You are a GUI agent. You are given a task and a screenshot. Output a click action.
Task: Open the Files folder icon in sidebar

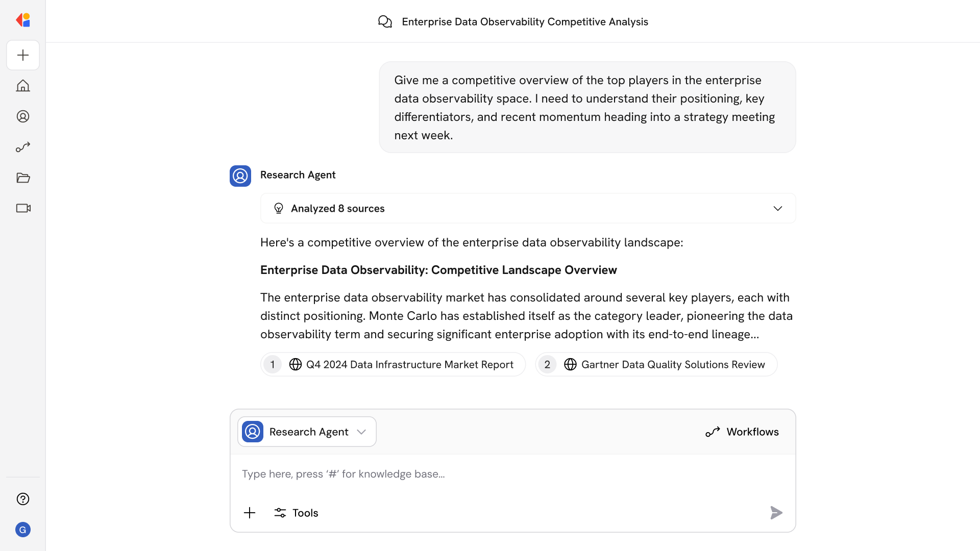(x=23, y=178)
